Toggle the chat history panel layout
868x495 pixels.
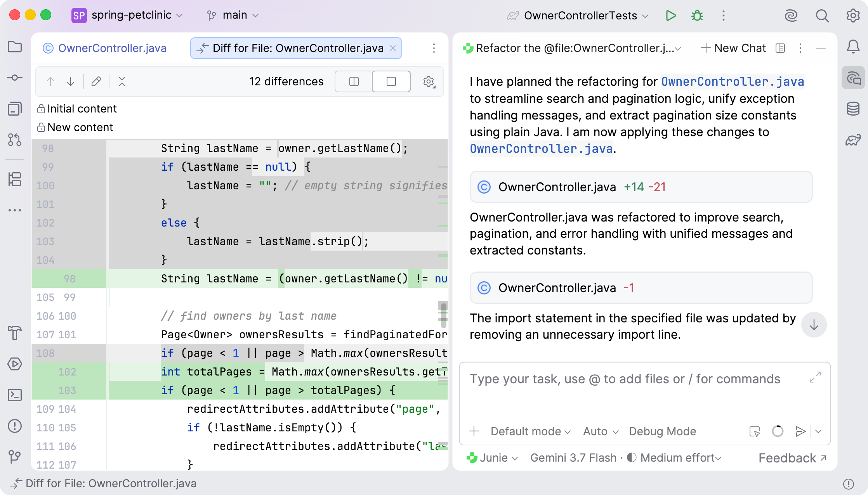[780, 48]
